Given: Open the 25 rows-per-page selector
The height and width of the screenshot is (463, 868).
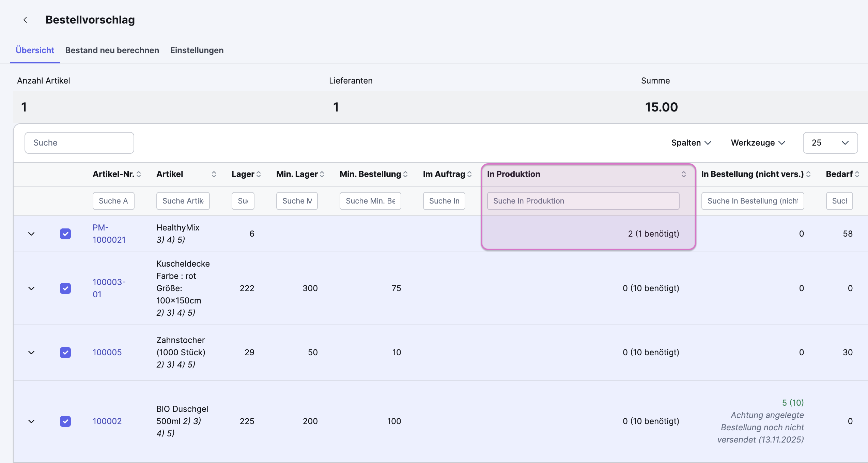Looking at the screenshot, I should [x=830, y=143].
